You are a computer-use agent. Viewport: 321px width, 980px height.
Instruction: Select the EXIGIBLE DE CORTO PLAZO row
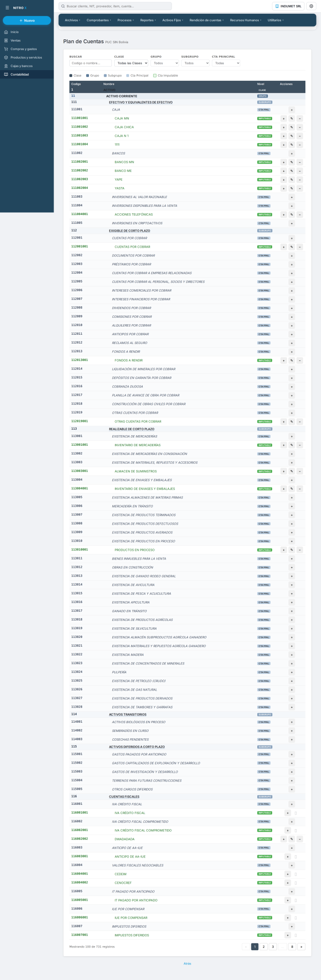point(187,231)
